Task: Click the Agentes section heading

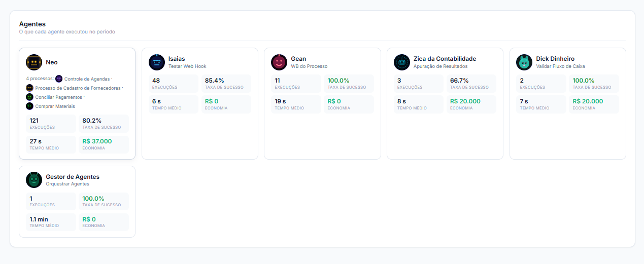Action: (x=32, y=24)
